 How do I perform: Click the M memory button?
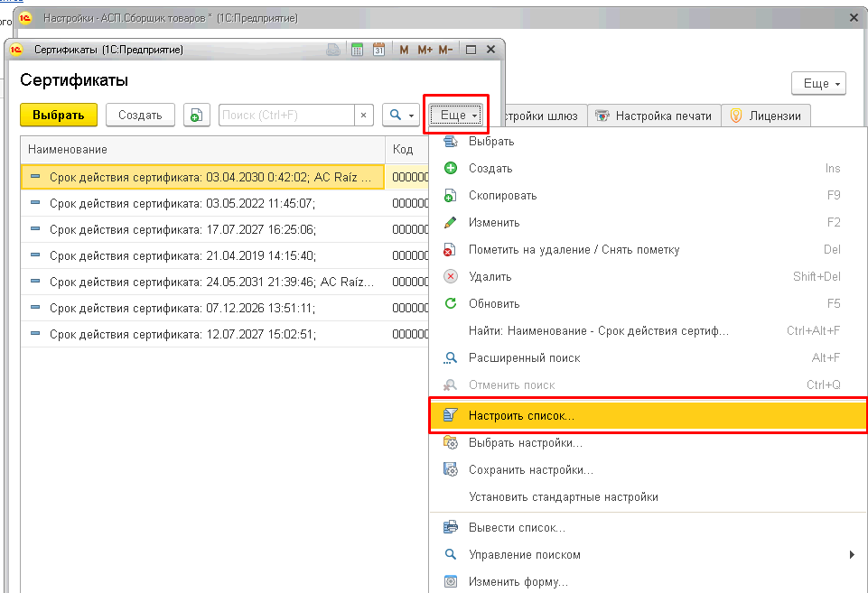(x=404, y=50)
